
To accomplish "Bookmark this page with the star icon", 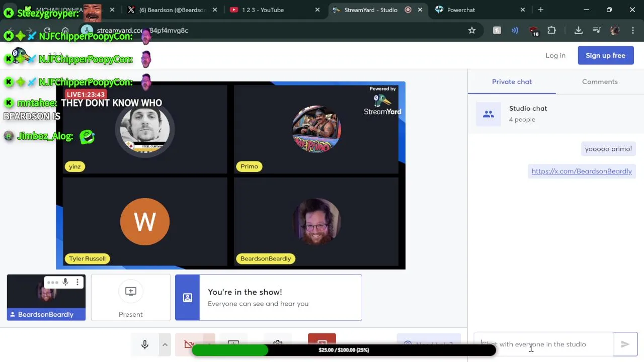I will pyautogui.click(x=472, y=30).
